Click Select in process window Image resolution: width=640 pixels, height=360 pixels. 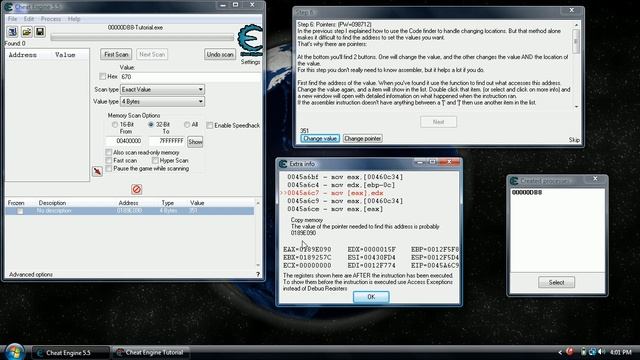556,282
